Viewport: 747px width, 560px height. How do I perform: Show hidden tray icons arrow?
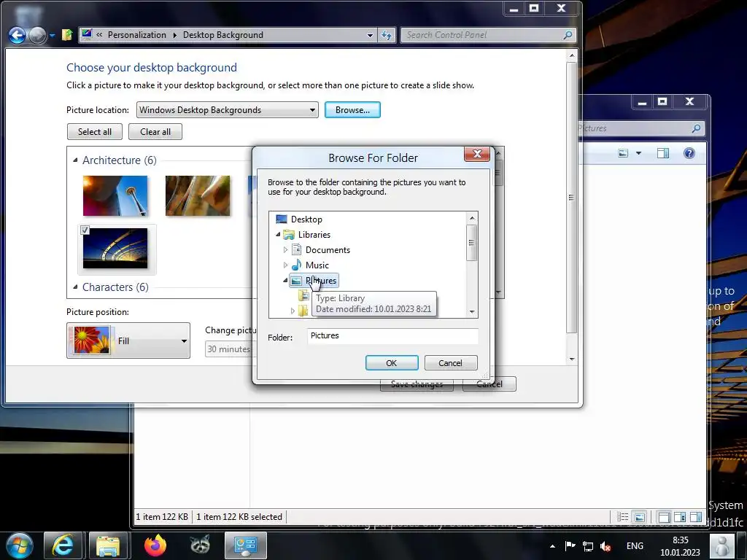pos(552,546)
